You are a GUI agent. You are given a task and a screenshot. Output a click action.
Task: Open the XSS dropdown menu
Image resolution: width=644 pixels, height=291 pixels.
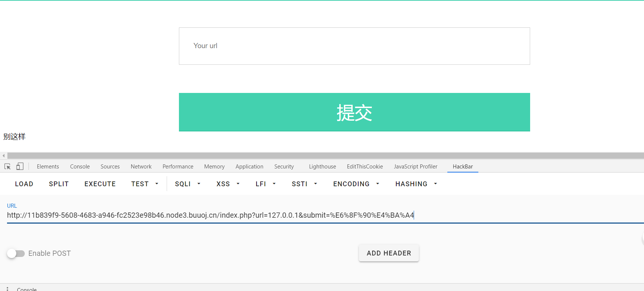point(228,184)
